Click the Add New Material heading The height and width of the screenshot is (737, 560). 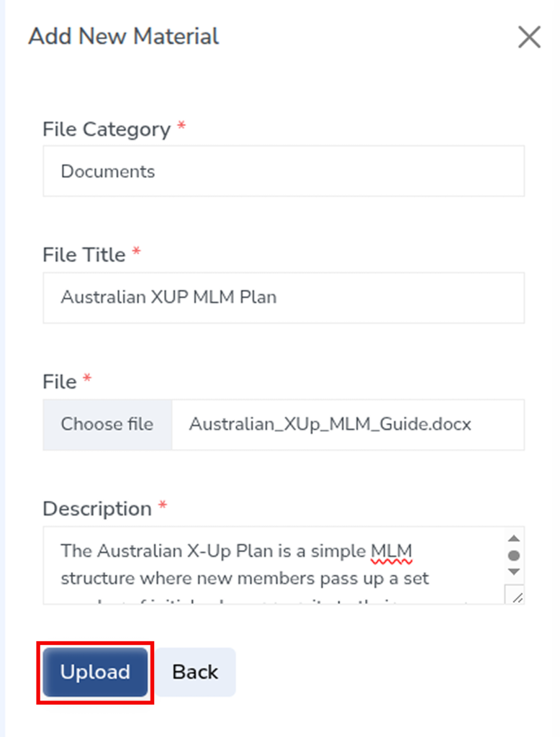[124, 36]
